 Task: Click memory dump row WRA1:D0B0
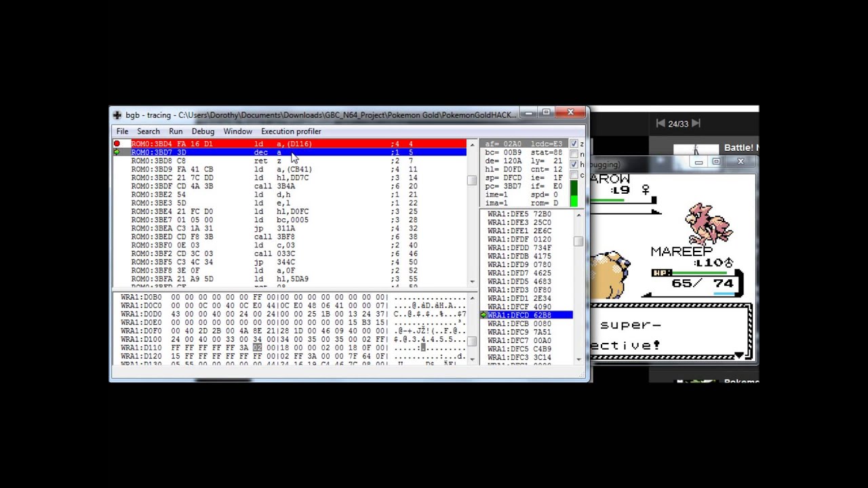tap(293, 297)
